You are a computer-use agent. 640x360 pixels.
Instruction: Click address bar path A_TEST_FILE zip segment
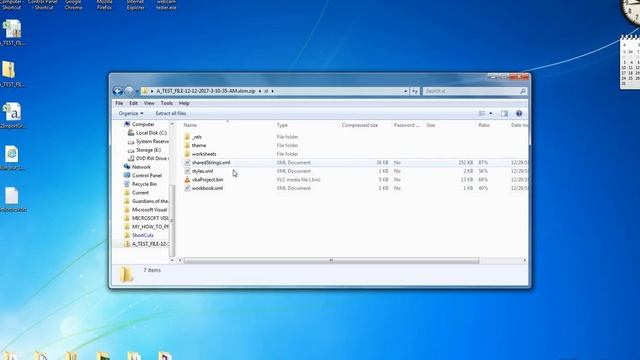tap(205, 91)
